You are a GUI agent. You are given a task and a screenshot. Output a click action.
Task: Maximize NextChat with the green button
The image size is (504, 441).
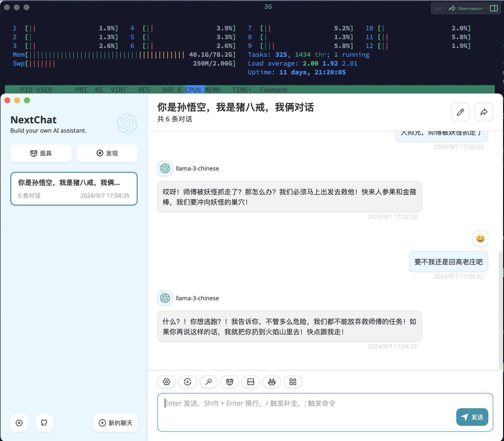pos(27,100)
